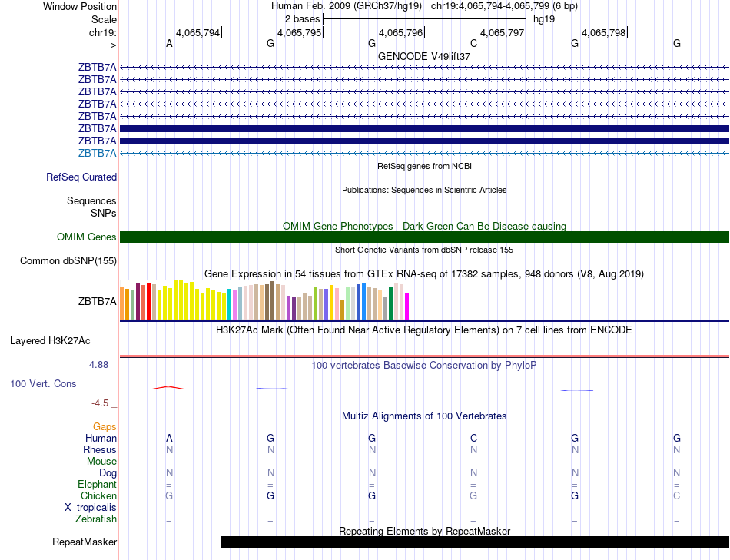Click the black RepeatMasker element bar
This screenshot has width=730, height=560.
click(x=476, y=542)
